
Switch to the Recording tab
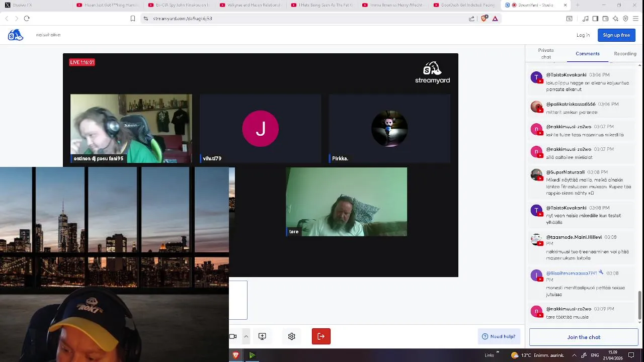click(625, 54)
